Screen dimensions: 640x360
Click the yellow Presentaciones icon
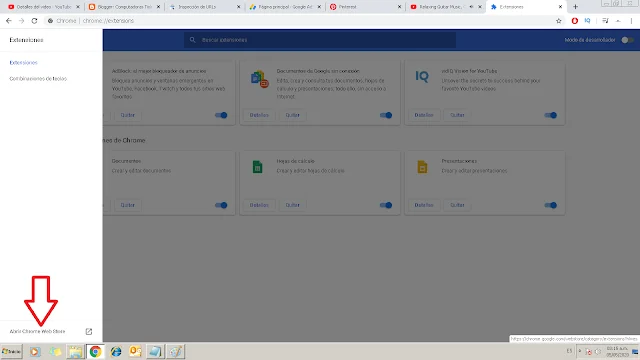(422, 167)
